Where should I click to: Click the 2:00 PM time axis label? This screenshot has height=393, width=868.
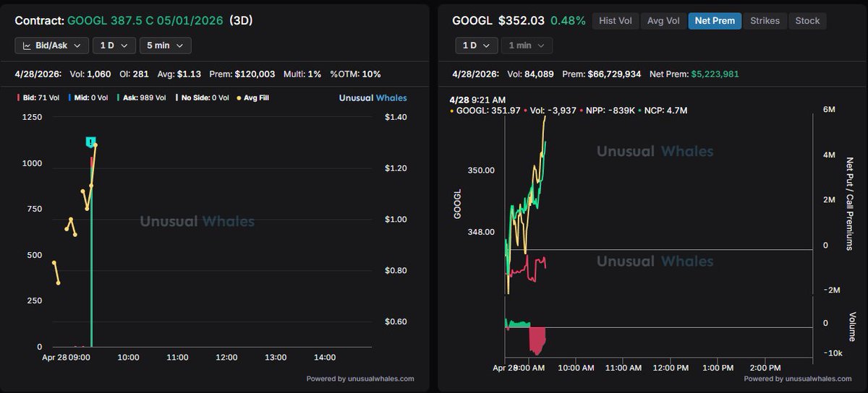tap(765, 368)
